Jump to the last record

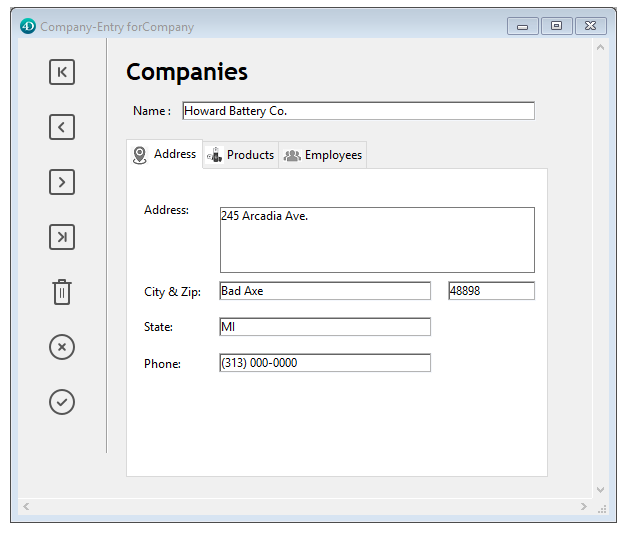[62, 237]
